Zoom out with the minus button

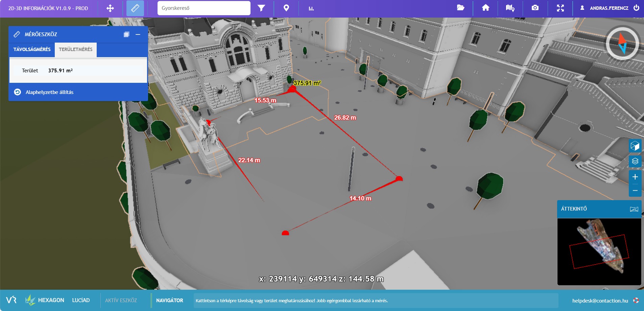pos(635,190)
